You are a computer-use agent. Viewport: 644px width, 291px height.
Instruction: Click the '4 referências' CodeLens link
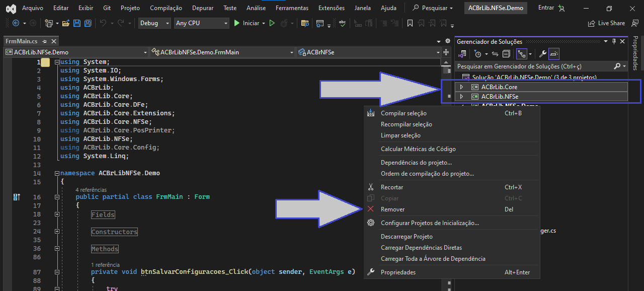[91, 190]
